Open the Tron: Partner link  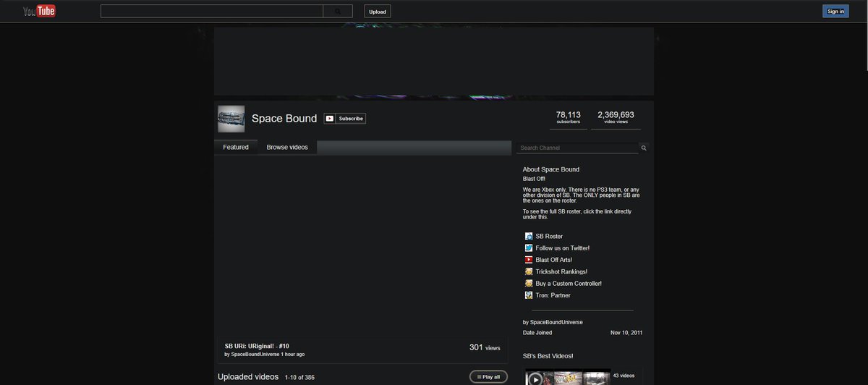pyautogui.click(x=553, y=295)
